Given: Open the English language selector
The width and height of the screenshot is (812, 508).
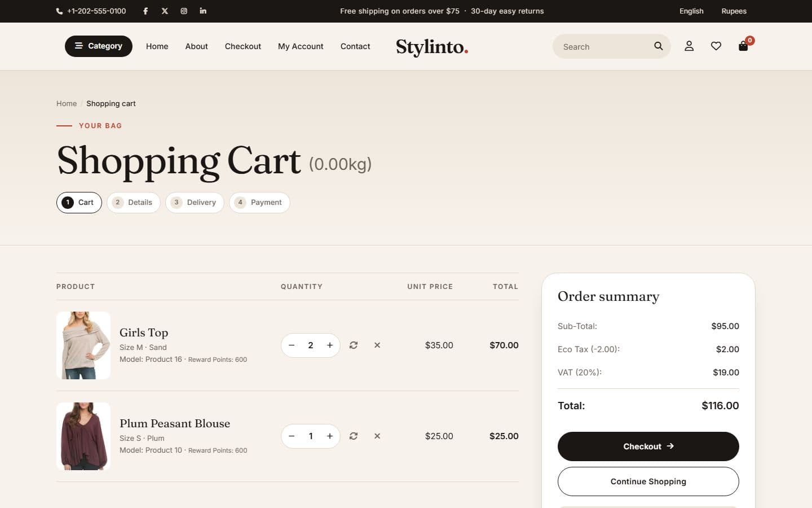Looking at the screenshot, I should click(691, 11).
